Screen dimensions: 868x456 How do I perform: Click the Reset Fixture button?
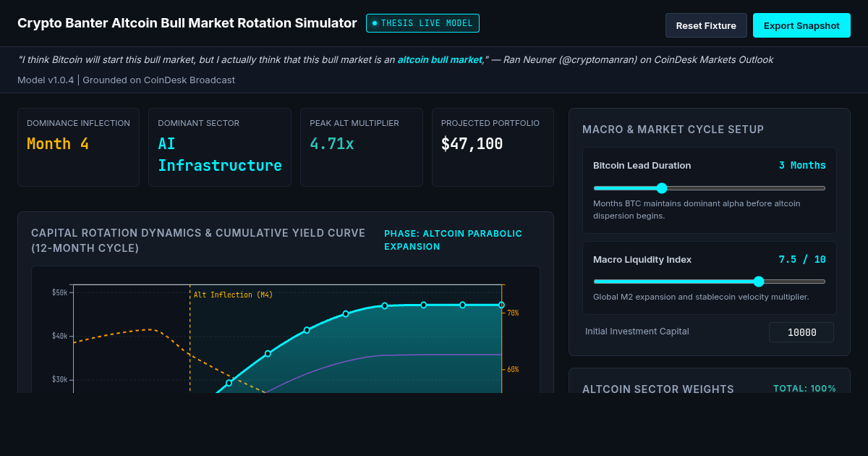click(706, 25)
